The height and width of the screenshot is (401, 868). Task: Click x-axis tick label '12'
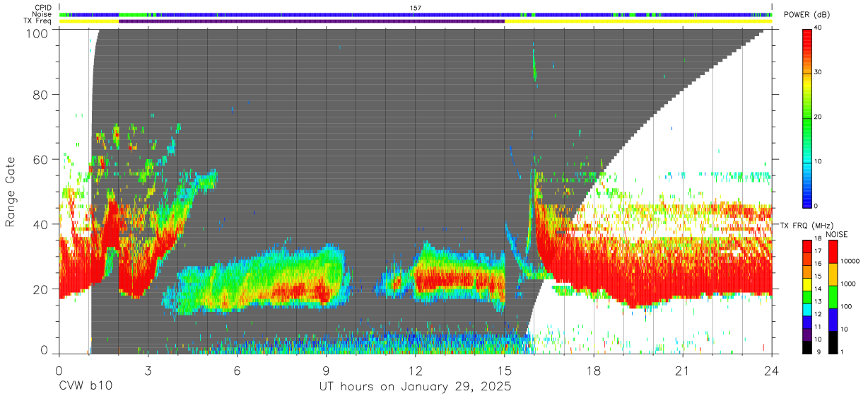[415, 371]
